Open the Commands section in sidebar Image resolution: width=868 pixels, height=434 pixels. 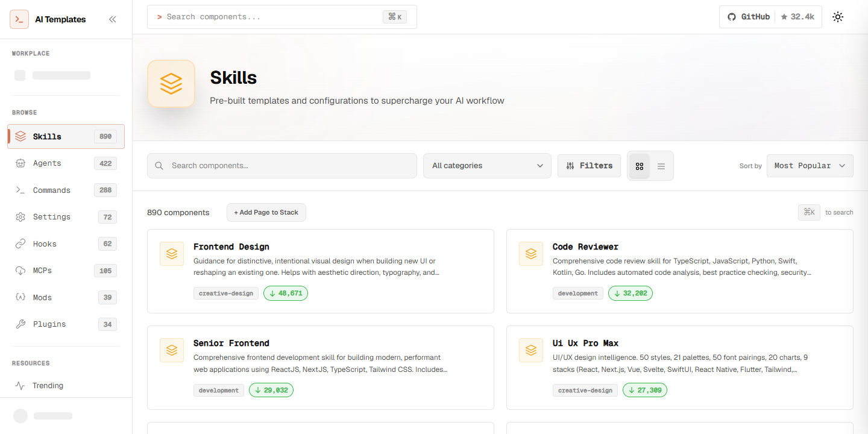pos(66,190)
